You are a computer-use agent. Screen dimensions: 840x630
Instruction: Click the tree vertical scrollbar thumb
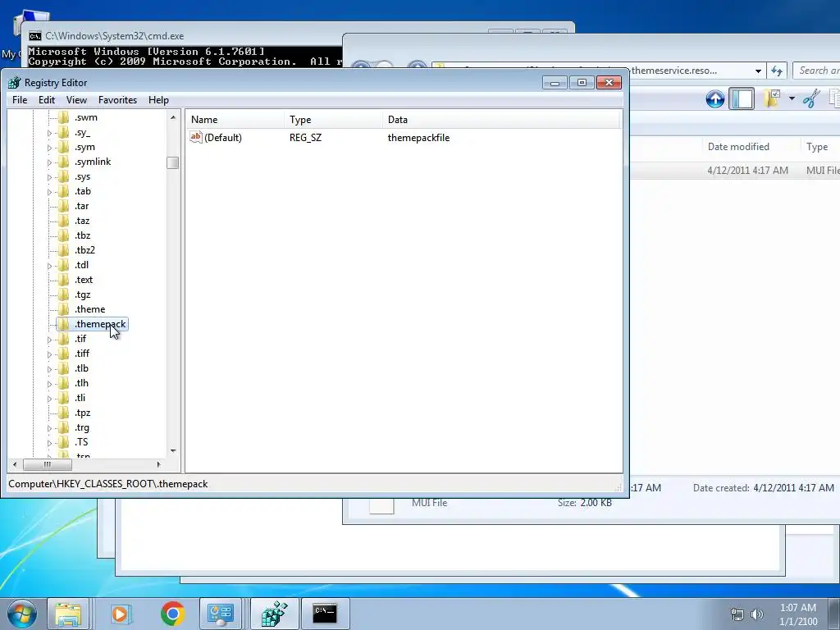[172, 162]
